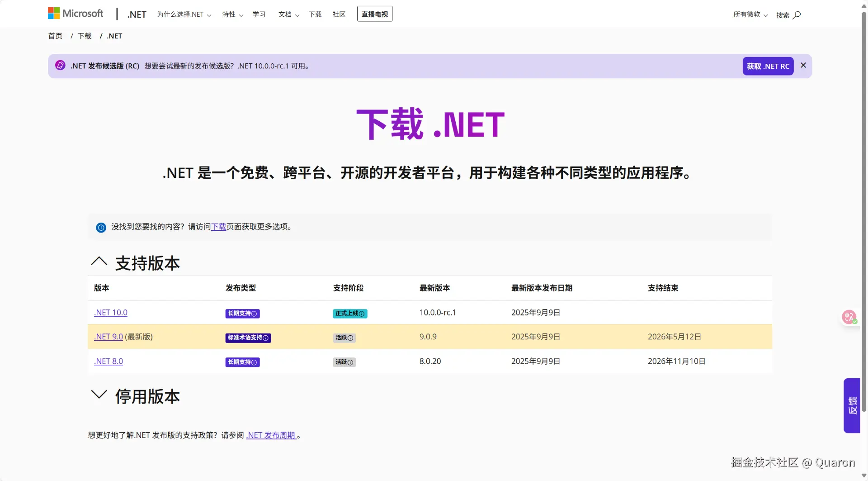
Task: Expand the 特性 navigation dropdown
Action: tap(233, 14)
